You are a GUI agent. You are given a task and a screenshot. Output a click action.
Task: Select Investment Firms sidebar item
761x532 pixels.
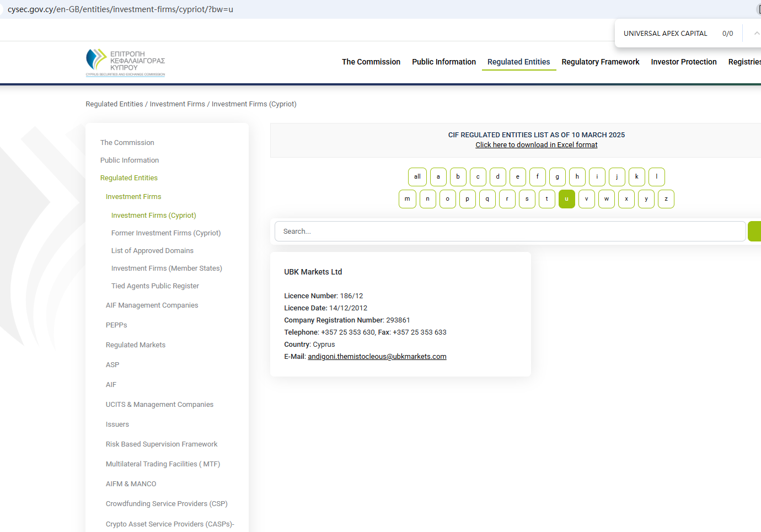133,197
